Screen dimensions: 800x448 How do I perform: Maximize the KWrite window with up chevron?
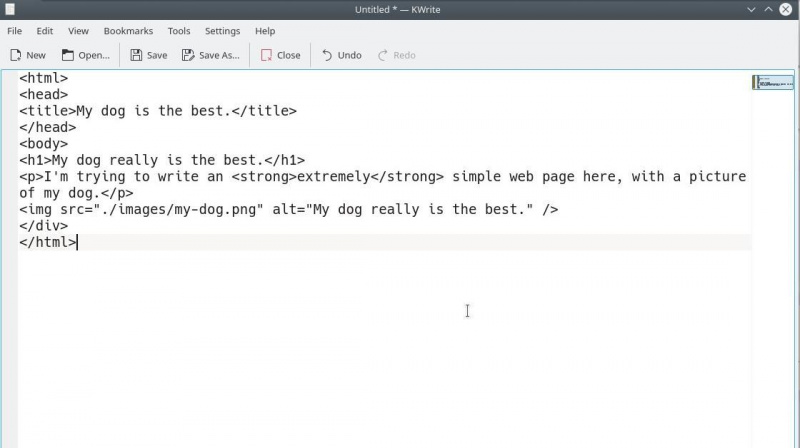768,9
